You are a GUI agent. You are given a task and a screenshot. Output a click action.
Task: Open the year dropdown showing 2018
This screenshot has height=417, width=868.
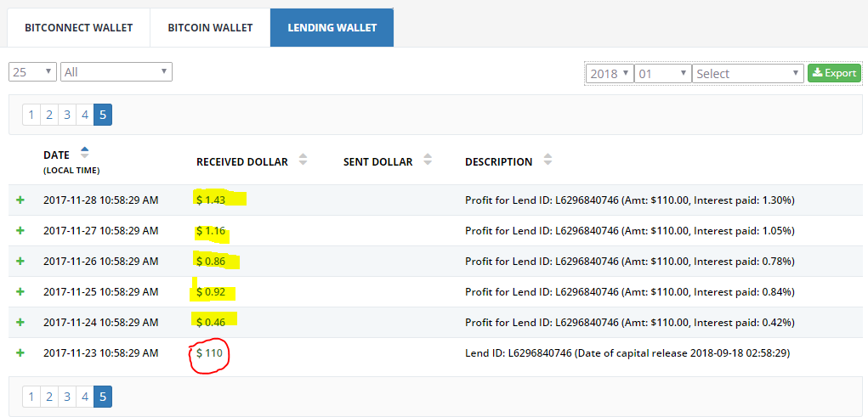tap(610, 74)
